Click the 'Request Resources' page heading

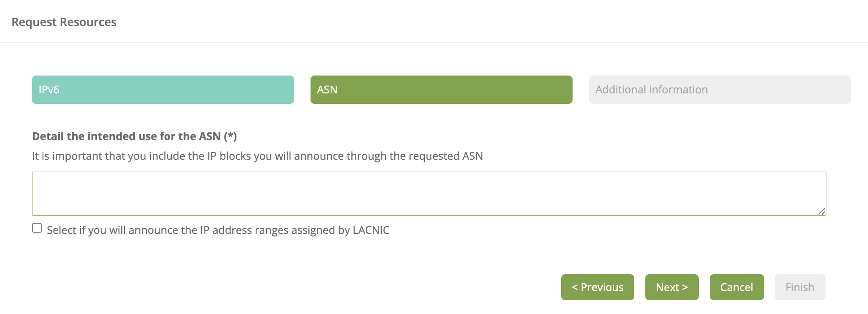coord(64,22)
